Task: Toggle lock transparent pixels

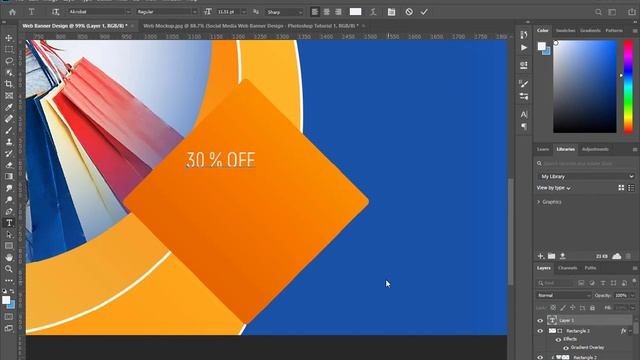Action: [x=553, y=308]
